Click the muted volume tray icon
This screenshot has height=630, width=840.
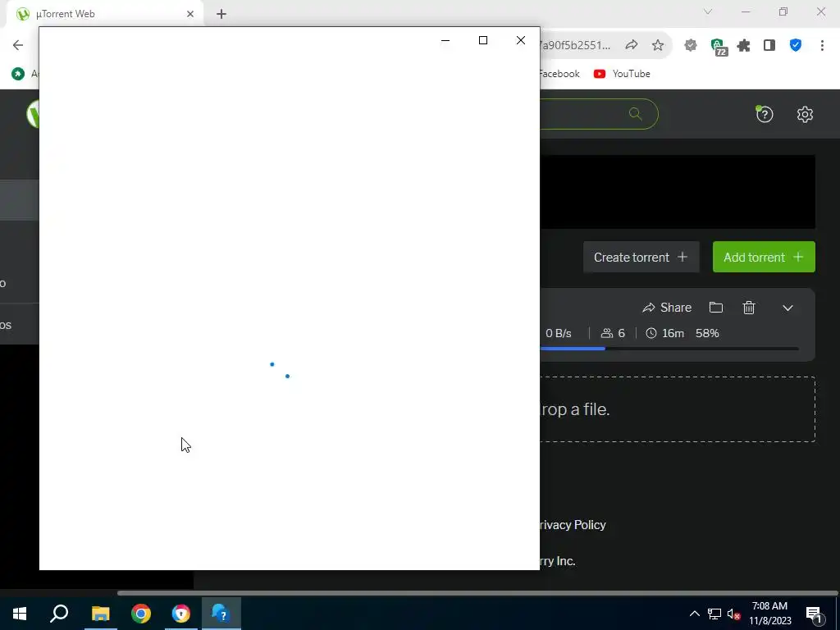tap(734, 614)
